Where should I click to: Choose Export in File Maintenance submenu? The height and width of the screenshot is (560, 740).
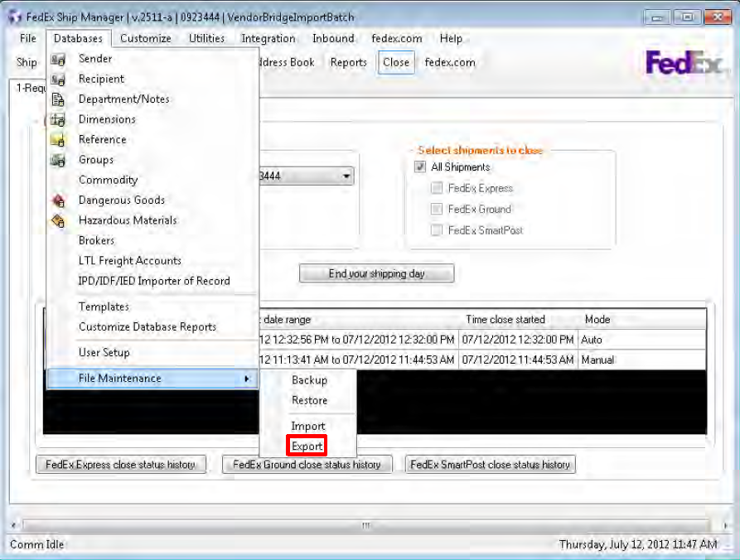307,447
